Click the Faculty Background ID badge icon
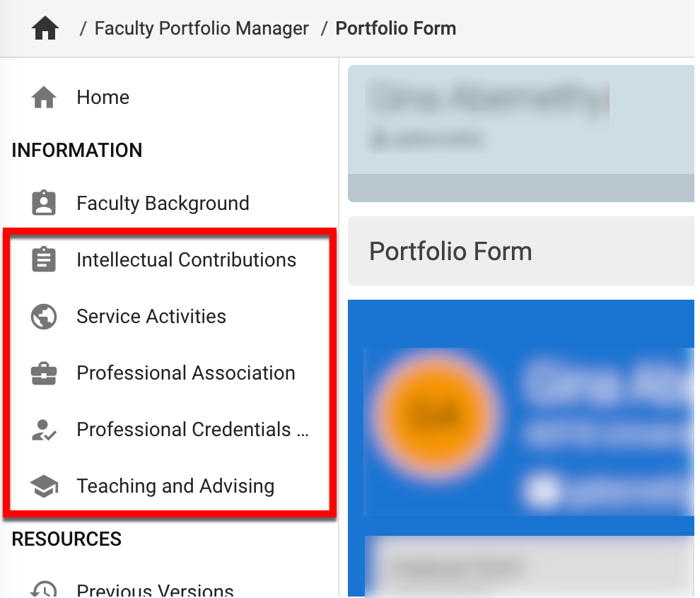The height and width of the screenshot is (598, 700). [x=44, y=204]
